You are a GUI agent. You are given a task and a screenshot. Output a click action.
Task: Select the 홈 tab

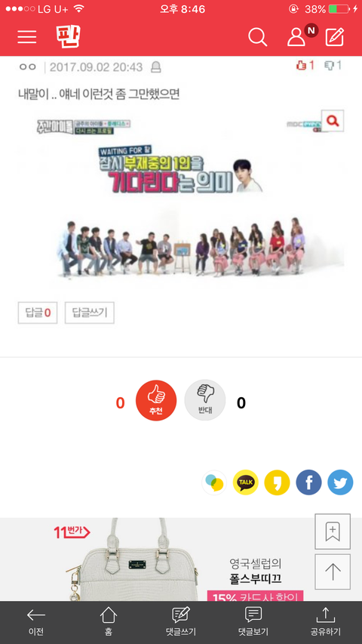[x=109, y=622]
